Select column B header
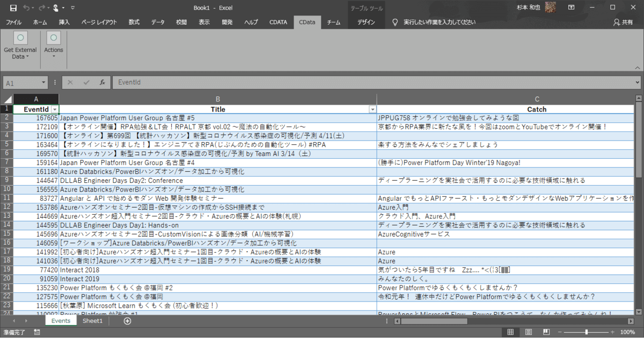The width and height of the screenshot is (644, 338). 218,99
